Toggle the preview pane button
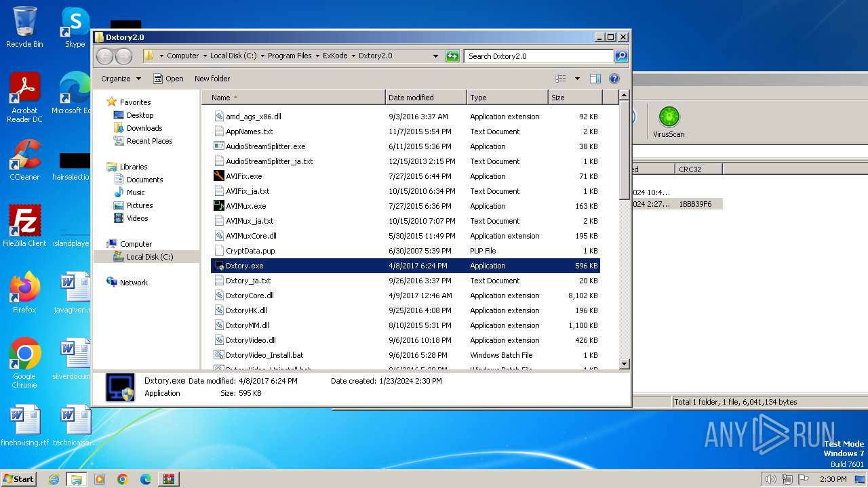This screenshot has width=868, height=488. [595, 79]
